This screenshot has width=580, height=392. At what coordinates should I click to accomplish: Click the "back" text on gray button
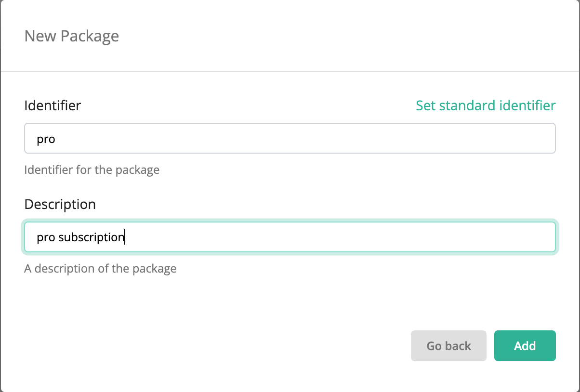point(458,346)
